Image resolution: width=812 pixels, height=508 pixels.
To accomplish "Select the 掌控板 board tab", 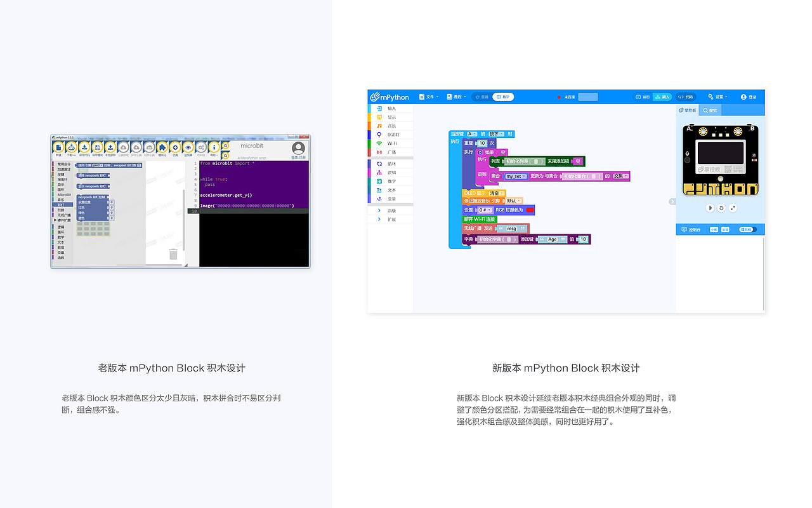I will click(688, 110).
